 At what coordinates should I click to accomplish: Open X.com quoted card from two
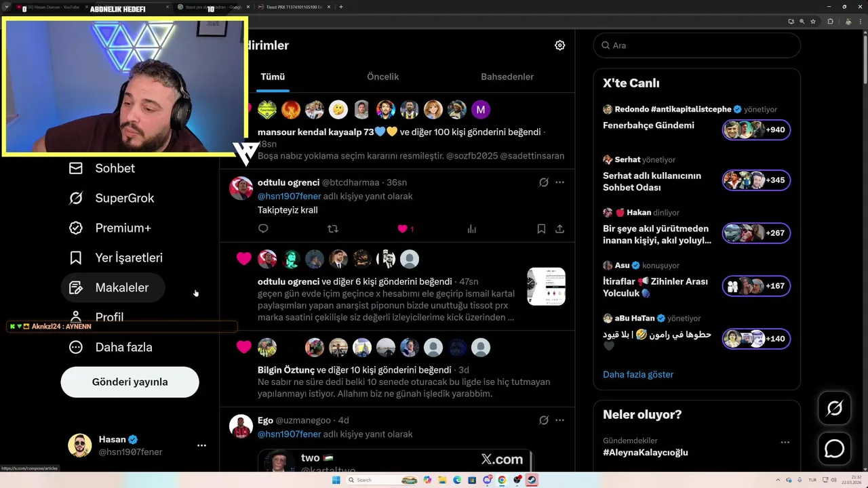pyautogui.click(x=395, y=460)
